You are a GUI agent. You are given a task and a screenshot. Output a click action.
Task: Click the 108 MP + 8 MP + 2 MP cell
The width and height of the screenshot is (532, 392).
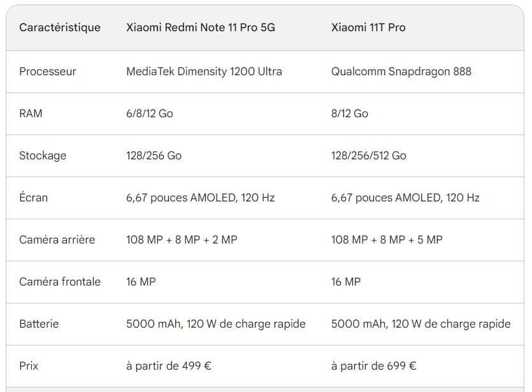click(x=182, y=240)
